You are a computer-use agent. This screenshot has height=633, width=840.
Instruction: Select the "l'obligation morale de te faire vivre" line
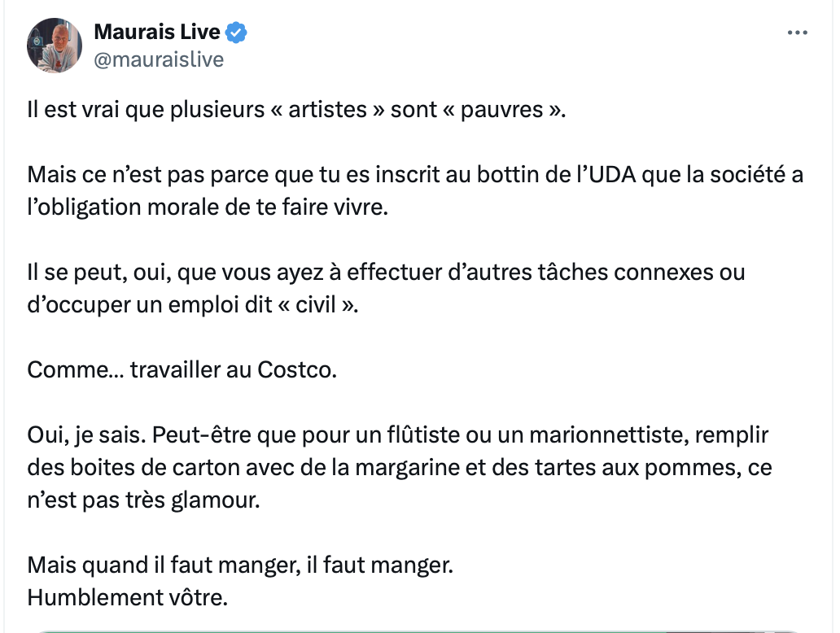(x=208, y=207)
